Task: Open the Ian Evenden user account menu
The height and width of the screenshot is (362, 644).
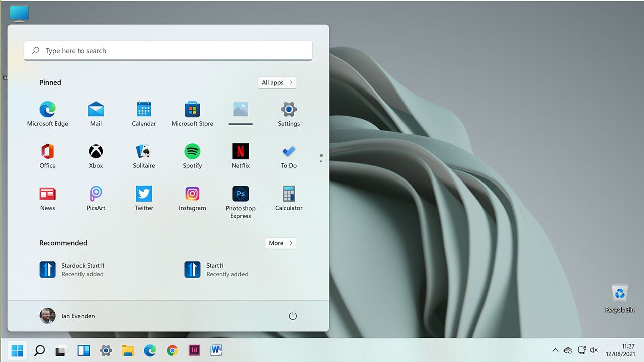Action: [x=67, y=316]
